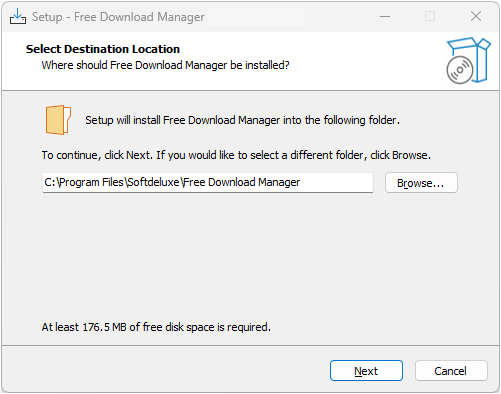Click 'At least 176.5 MB' disk space text

coord(156,327)
